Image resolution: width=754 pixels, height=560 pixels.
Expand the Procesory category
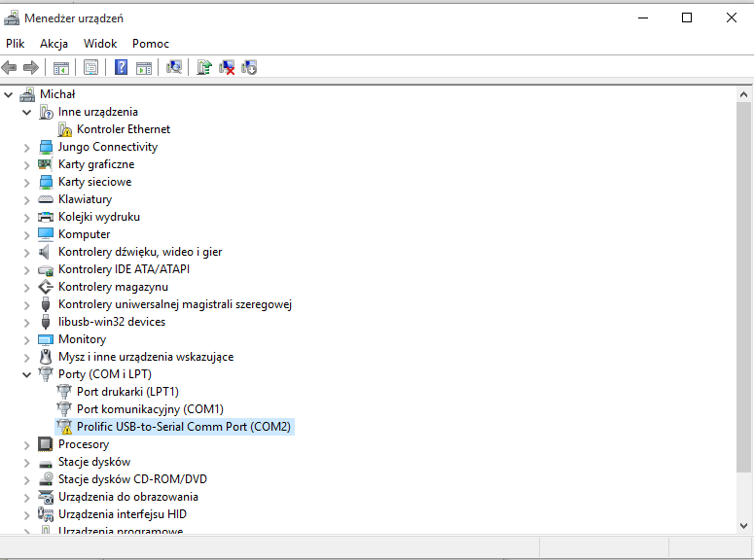(27, 444)
